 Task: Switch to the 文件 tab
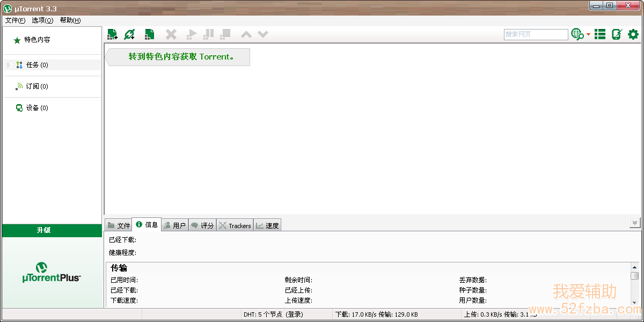point(118,225)
